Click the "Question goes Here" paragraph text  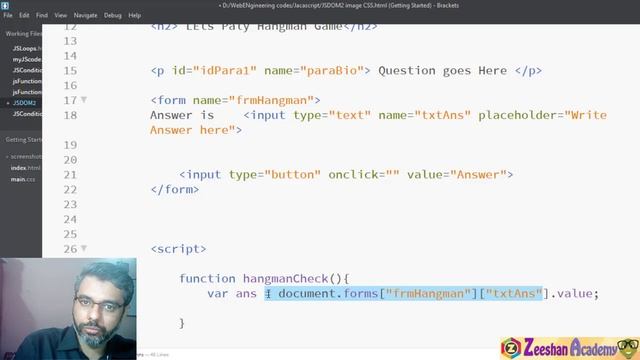coord(442,71)
